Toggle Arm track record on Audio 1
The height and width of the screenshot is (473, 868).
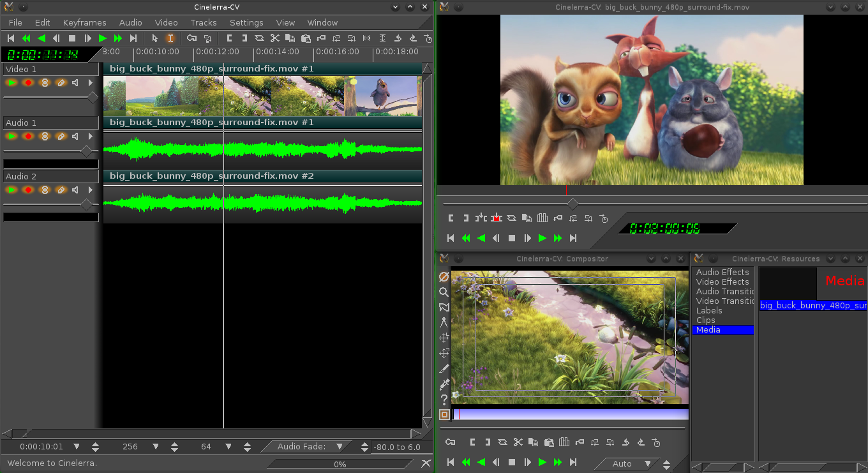pyautogui.click(x=28, y=136)
